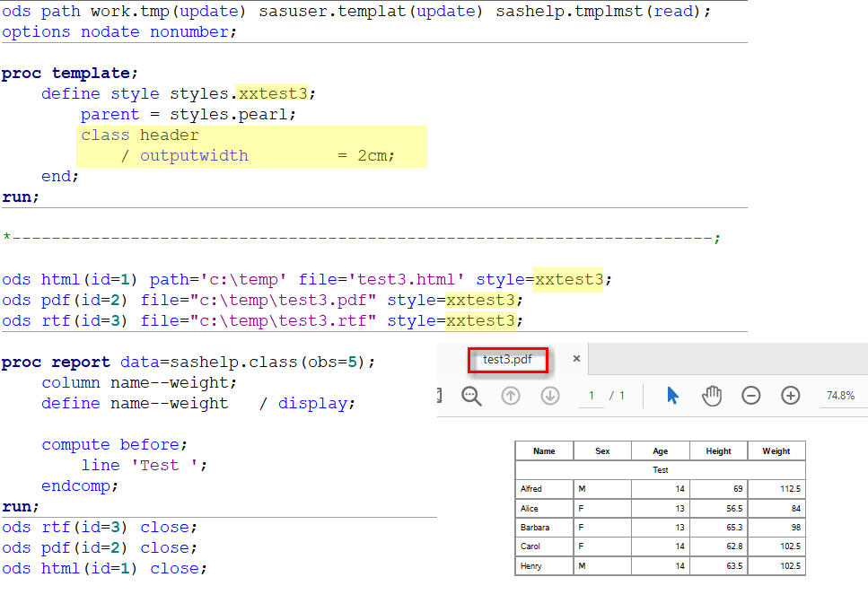Click the Sex column header in the table

601,450
